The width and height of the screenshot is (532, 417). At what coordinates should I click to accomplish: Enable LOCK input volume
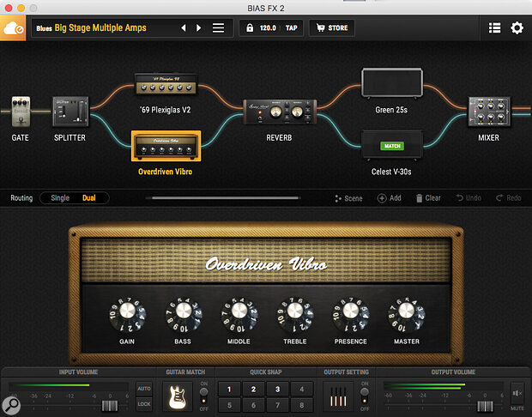[144, 404]
